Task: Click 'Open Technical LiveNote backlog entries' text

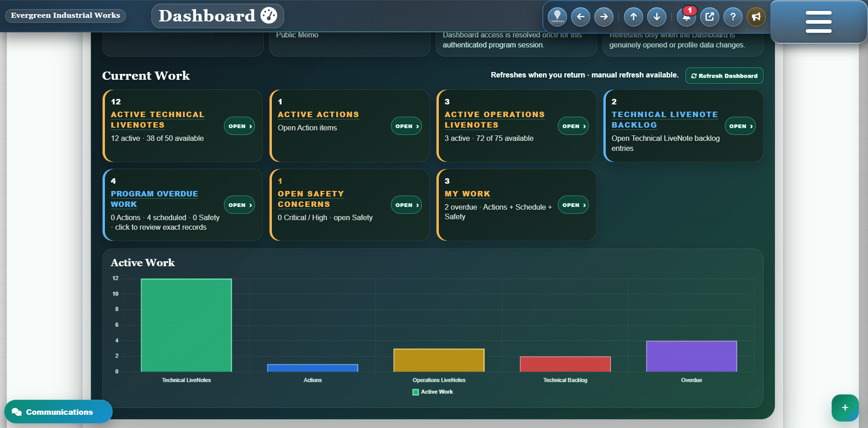Action: pyautogui.click(x=665, y=143)
